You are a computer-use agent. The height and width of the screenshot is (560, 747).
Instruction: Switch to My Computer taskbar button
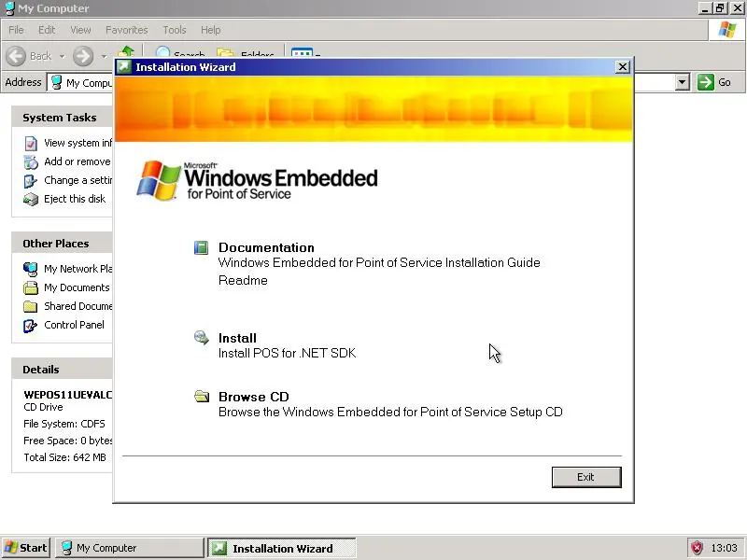point(129,548)
